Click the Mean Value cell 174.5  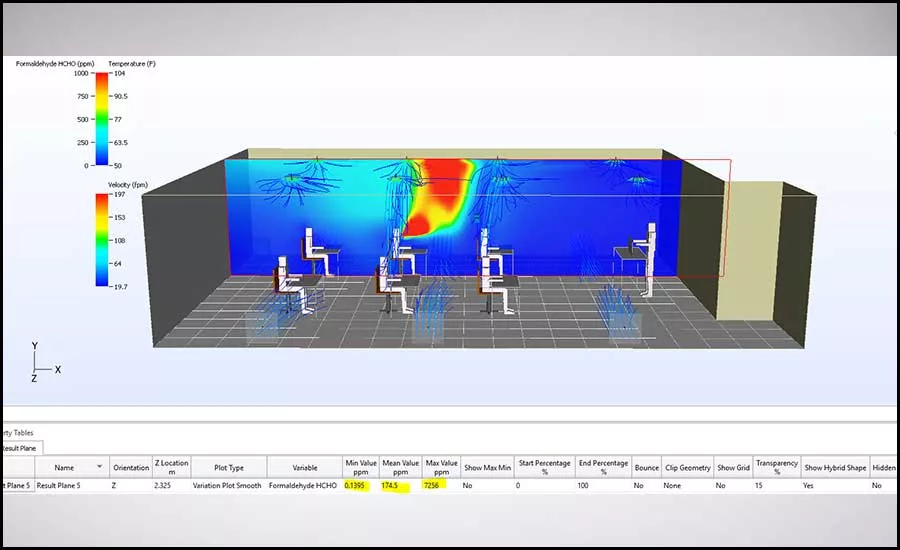401,485
